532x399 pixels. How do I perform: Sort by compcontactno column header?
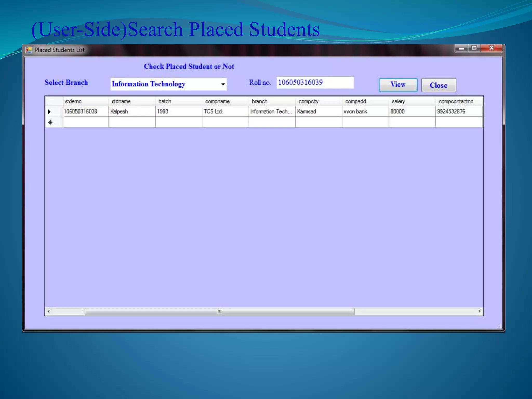pyautogui.click(x=459, y=101)
